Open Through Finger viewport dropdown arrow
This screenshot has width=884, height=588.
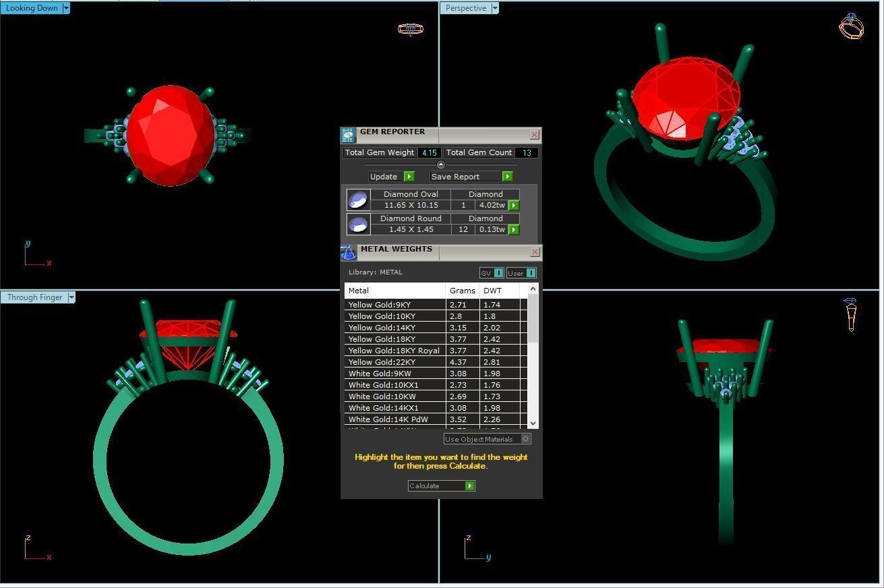[x=71, y=297]
